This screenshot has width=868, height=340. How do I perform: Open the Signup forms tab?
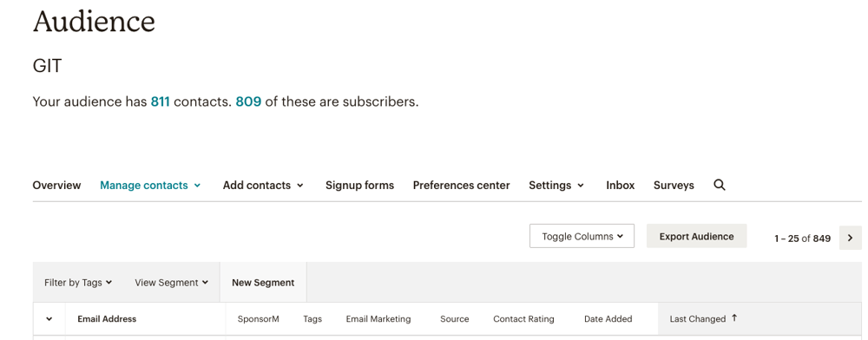pos(360,186)
